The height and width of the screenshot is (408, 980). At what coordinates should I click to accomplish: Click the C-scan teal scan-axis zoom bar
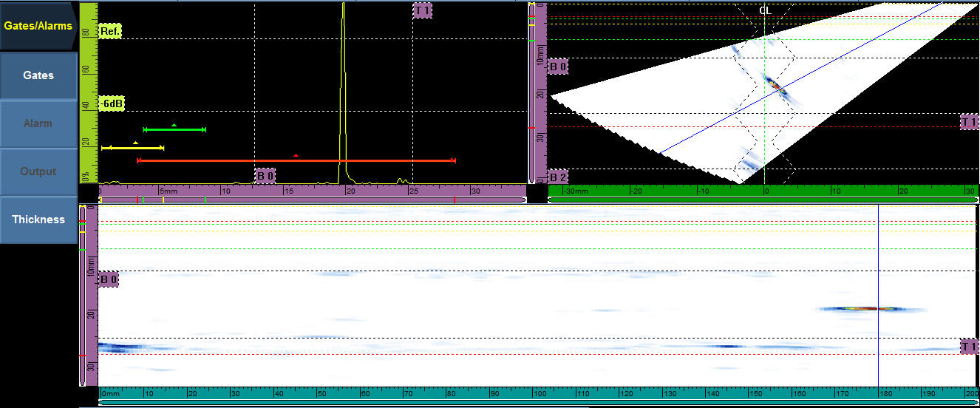[538, 402]
